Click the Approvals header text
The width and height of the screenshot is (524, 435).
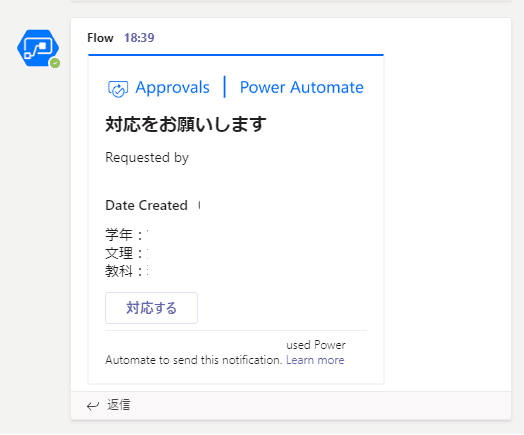pyautogui.click(x=172, y=88)
